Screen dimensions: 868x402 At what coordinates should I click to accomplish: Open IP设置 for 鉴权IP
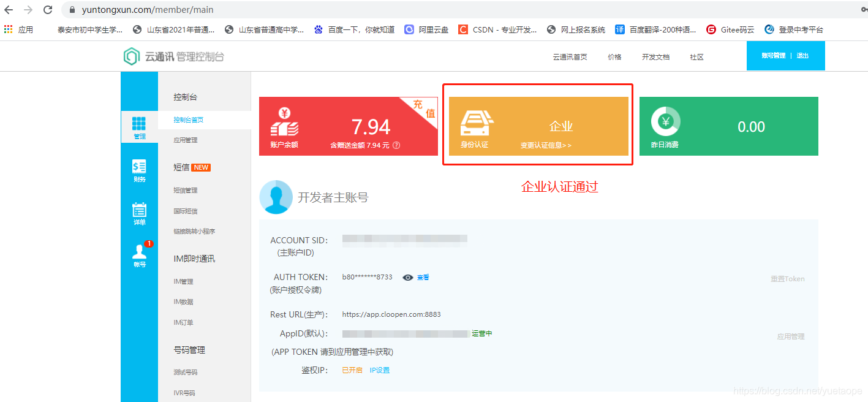[379, 370]
